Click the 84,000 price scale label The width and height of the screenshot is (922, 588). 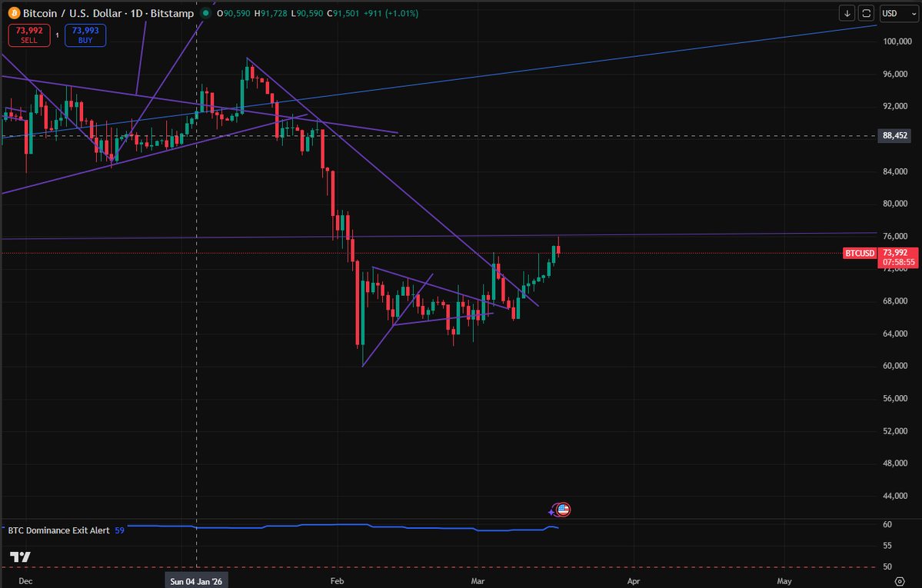[895, 171]
